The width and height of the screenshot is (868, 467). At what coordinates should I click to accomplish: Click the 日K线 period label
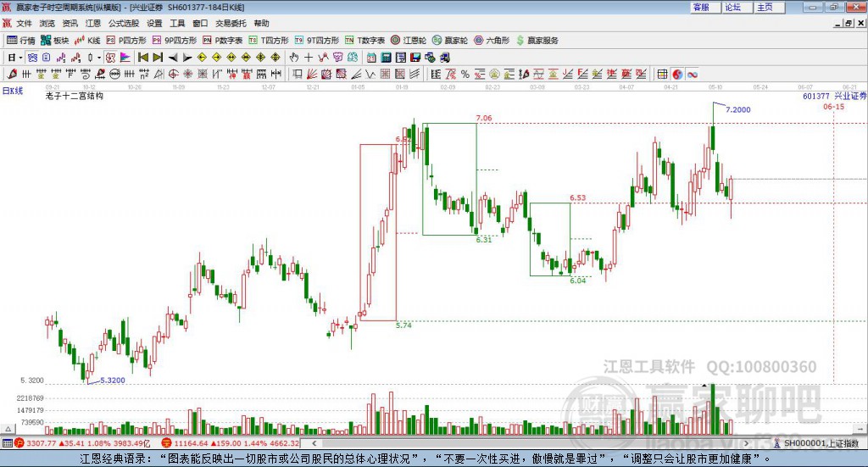pos(13,91)
